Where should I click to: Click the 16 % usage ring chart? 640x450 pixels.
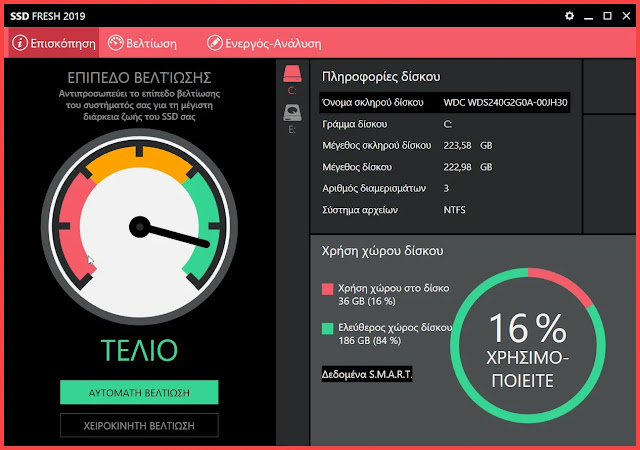pos(528,345)
